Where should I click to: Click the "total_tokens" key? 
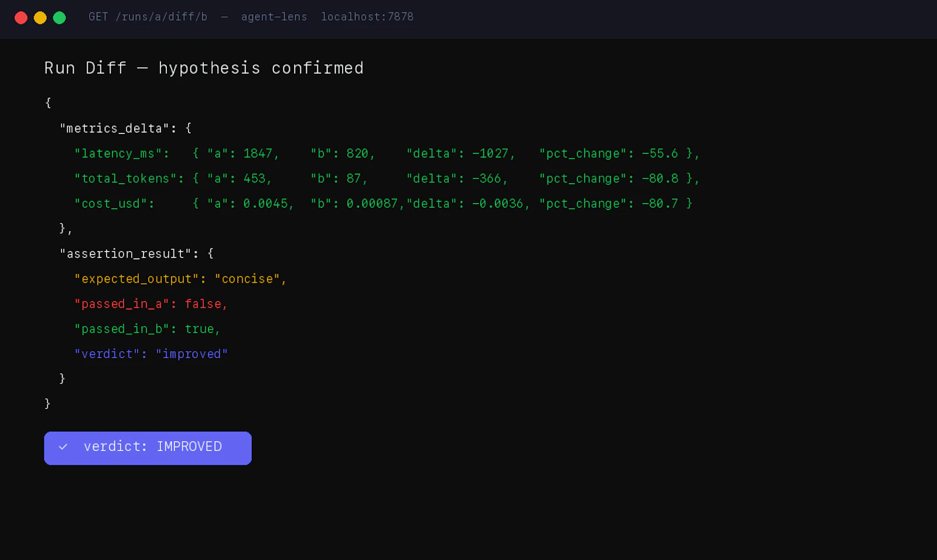(x=125, y=178)
